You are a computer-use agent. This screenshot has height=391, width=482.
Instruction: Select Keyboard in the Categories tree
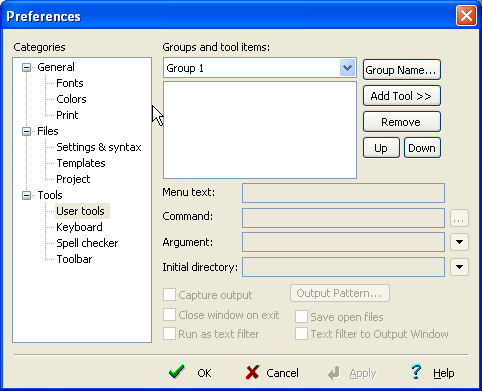click(79, 227)
